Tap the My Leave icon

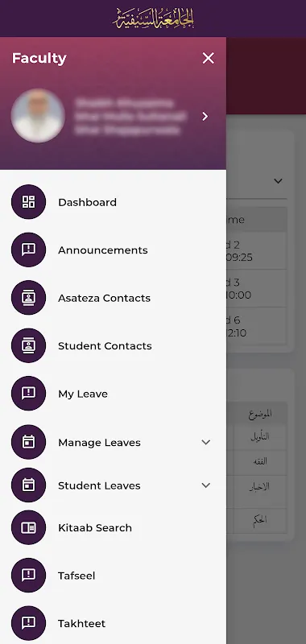click(x=29, y=394)
